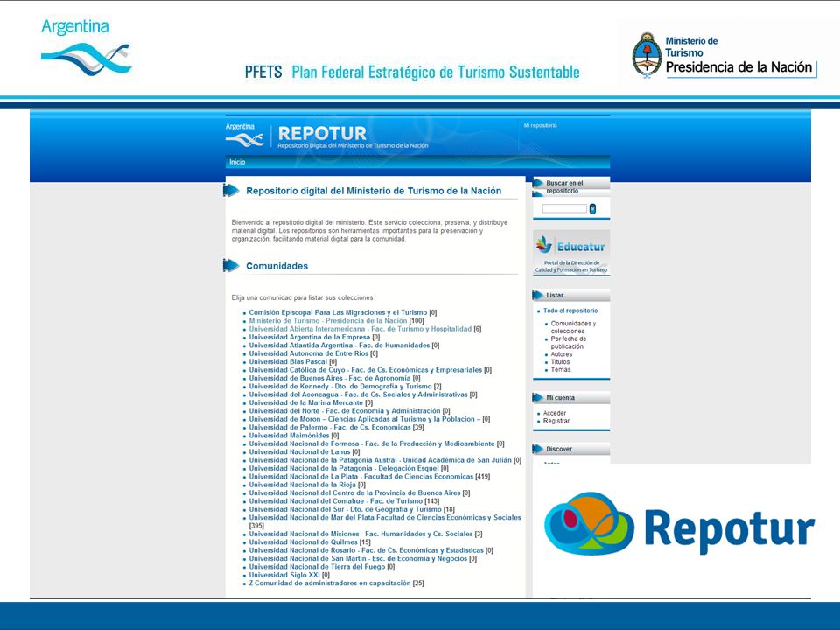Open Universidad Nacional de Misiones community

(361, 534)
